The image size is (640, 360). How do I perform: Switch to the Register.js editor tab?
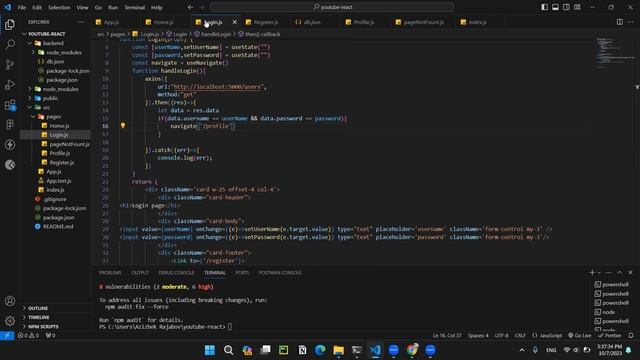point(265,22)
